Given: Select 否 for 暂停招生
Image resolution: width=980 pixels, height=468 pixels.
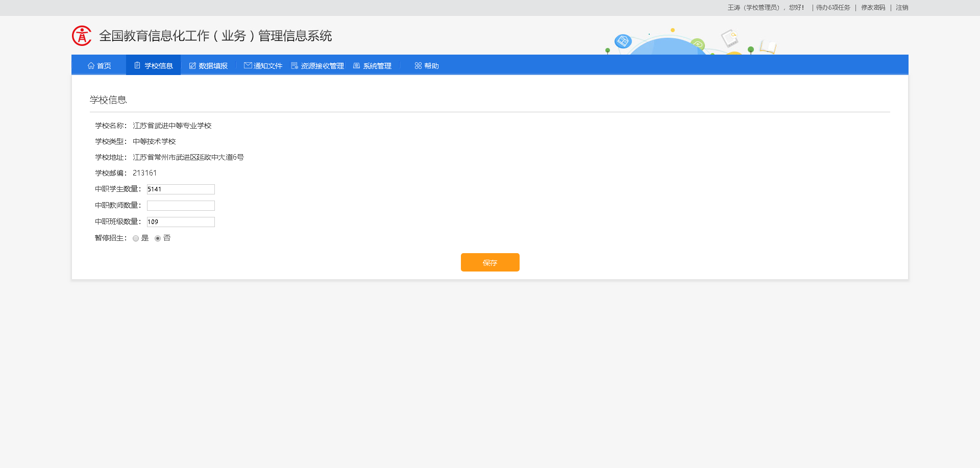Looking at the screenshot, I should [157, 238].
